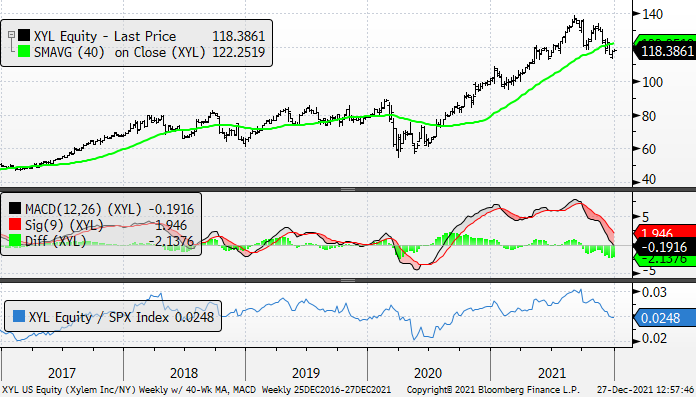This screenshot has width=696, height=397.
Task: Click the XYL Equity / SPX Index legend text
Action: point(99,317)
